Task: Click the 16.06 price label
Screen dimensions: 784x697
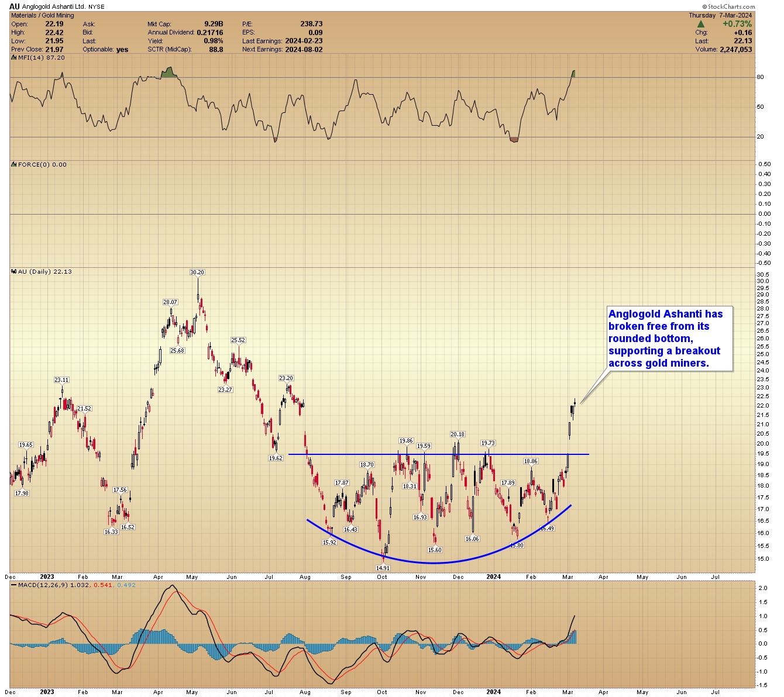Action: click(x=472, y=539)
